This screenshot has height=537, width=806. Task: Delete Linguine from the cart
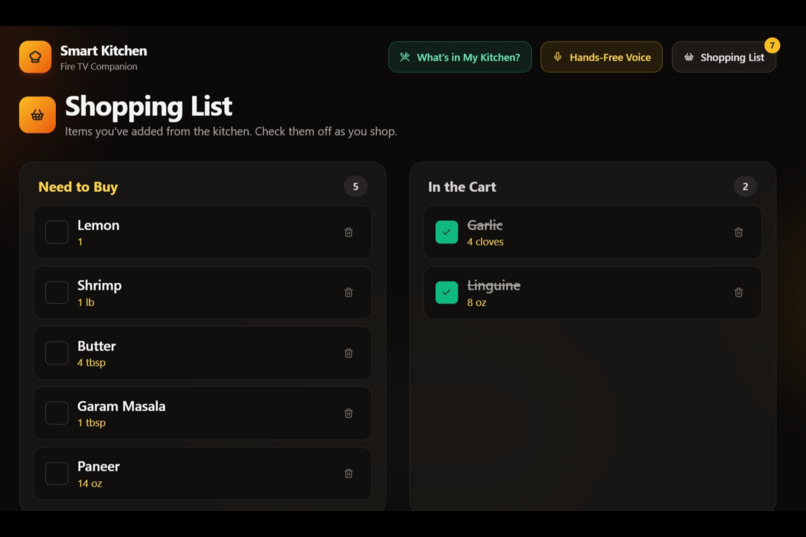tap(739, 292)
